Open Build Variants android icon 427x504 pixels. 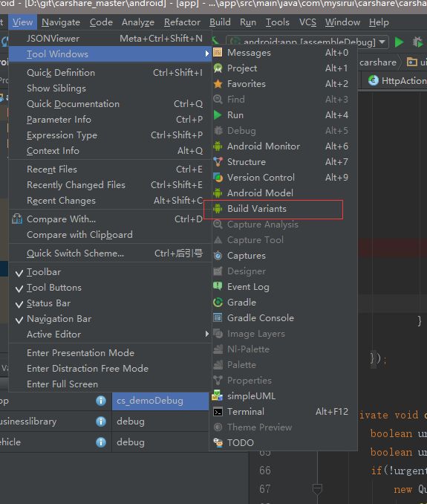point(218,209)
